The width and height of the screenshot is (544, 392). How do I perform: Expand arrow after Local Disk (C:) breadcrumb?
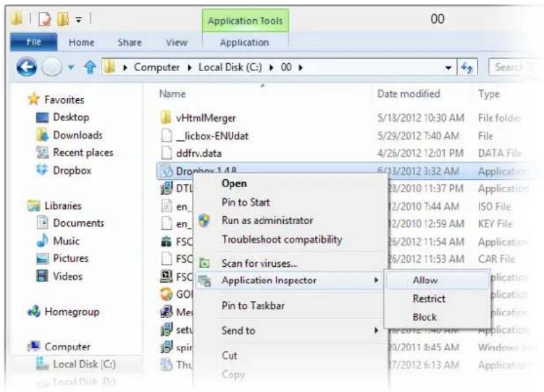271,67
